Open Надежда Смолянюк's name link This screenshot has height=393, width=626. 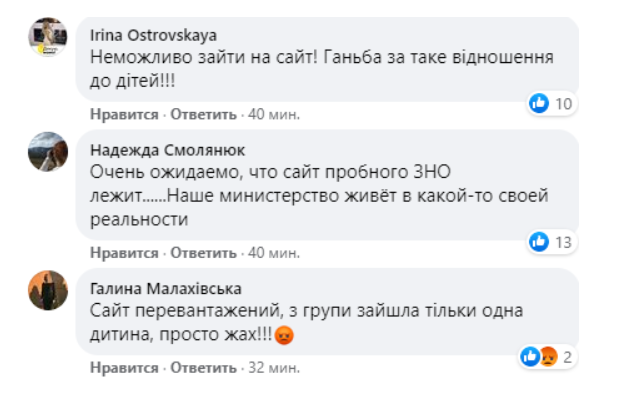tap(167, 151)
